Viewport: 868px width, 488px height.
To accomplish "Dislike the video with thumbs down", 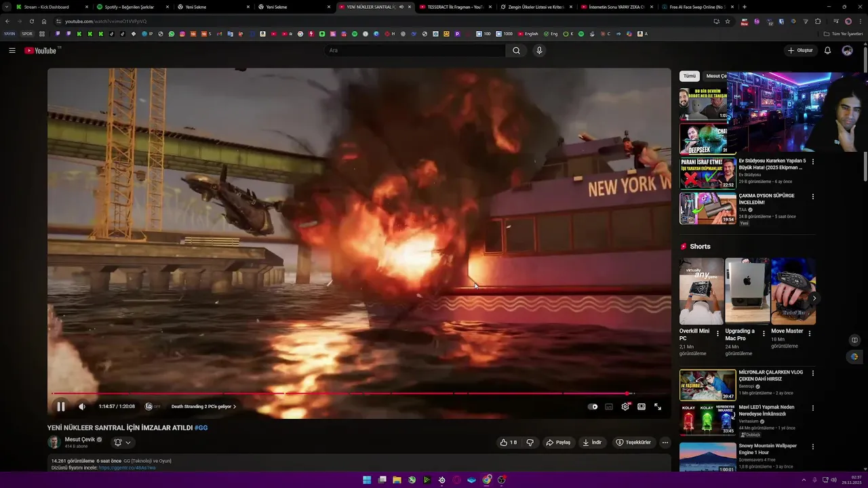I will [530, 443].
